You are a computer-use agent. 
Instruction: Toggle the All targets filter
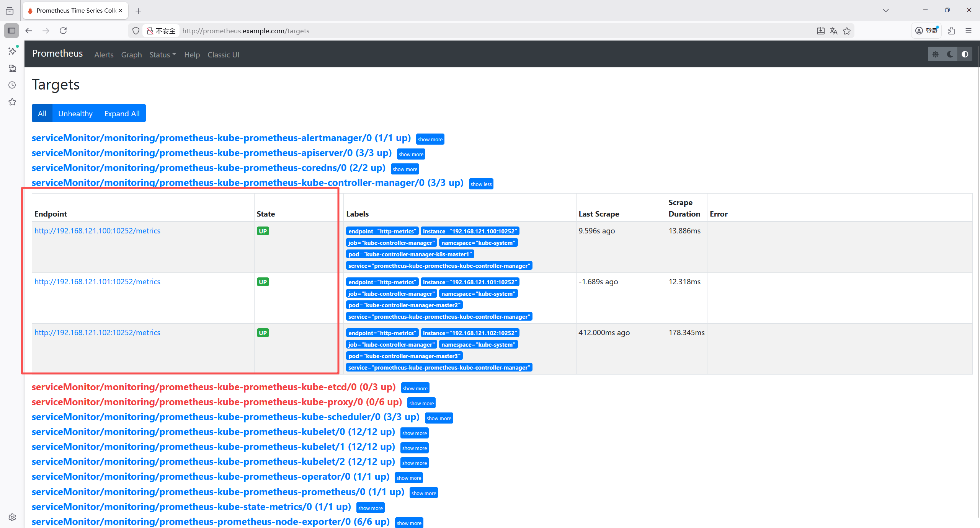42,114
